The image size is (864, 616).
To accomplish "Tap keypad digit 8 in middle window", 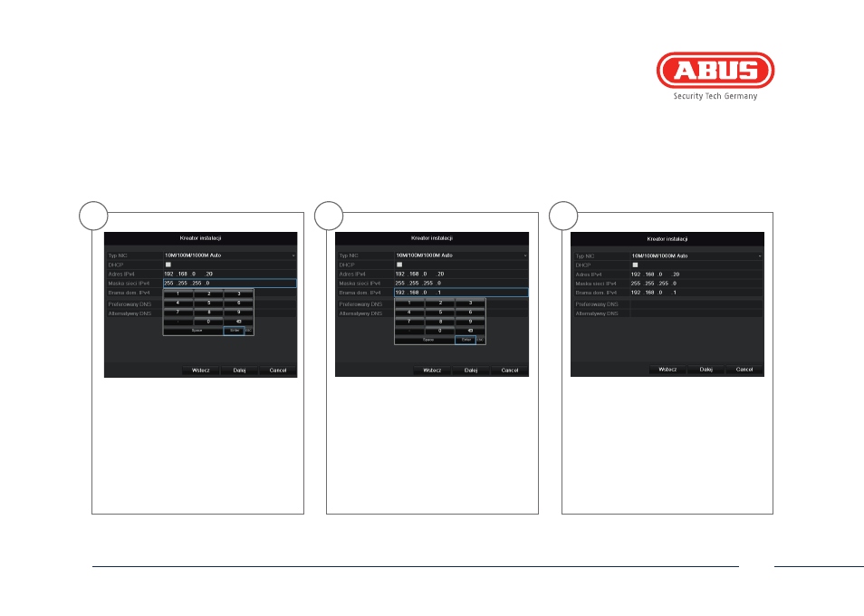I will (440, 322).
